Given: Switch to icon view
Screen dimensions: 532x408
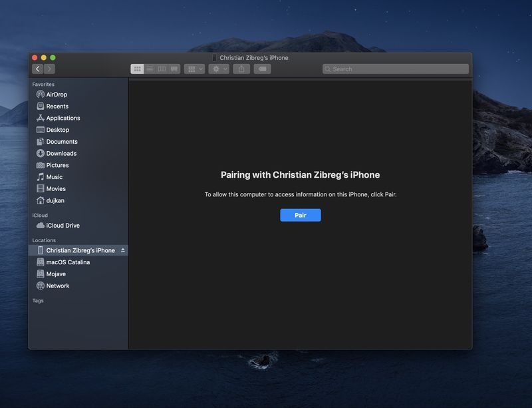Looking at the screenshot, I should point(137,69).
